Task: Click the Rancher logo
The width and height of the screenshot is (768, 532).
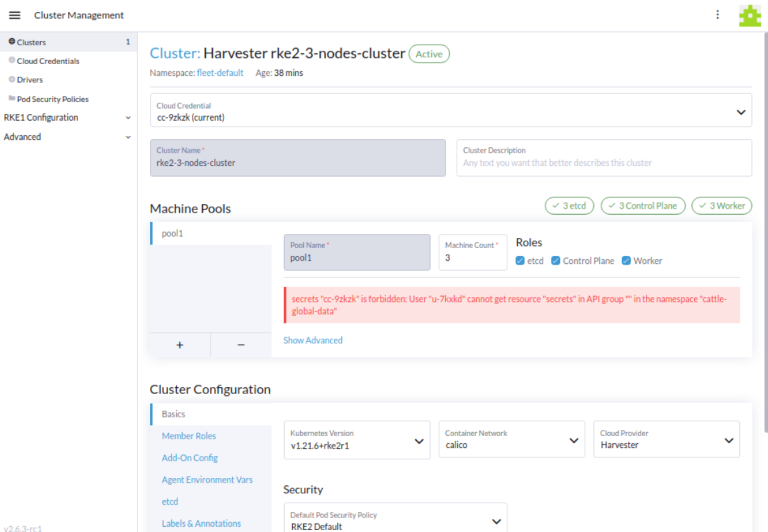Action: (750, 15)
